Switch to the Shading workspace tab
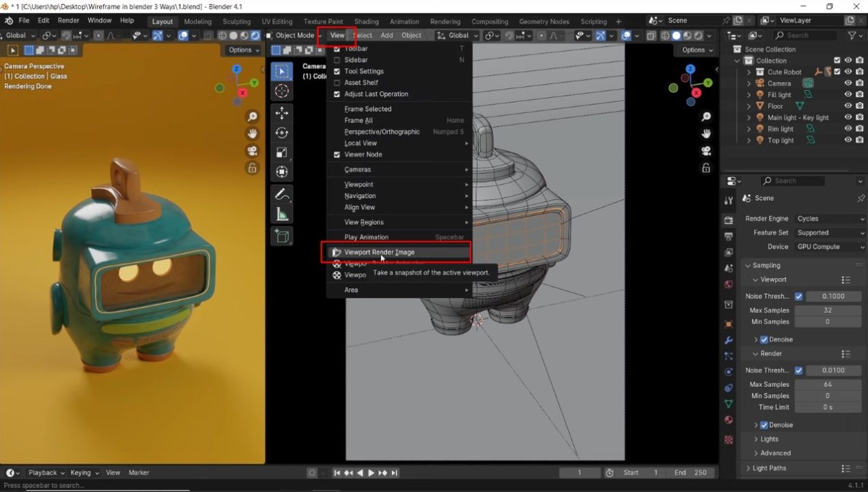Image resolution: width=868 pixels, height=492 pixels. (366, 21)
